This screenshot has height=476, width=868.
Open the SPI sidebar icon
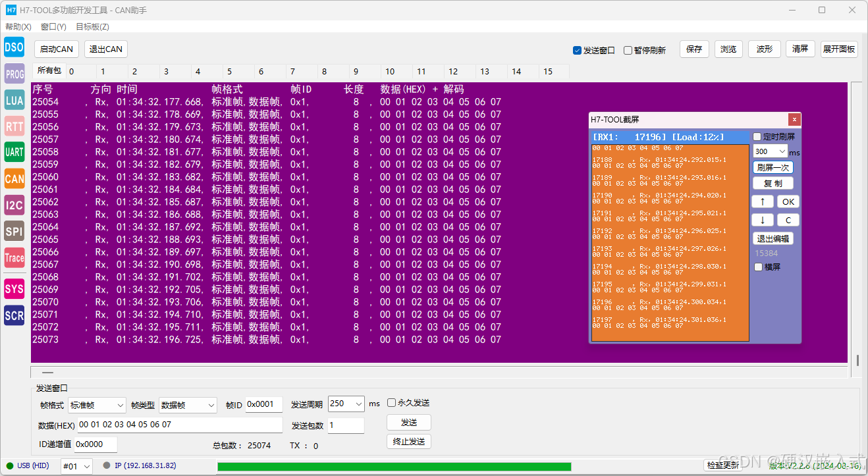tap(14, 231)
